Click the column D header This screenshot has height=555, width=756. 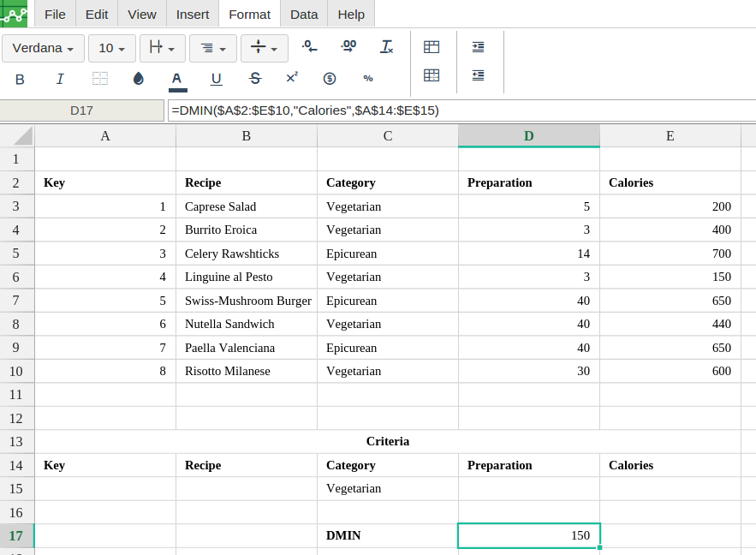tap(529, 136)
